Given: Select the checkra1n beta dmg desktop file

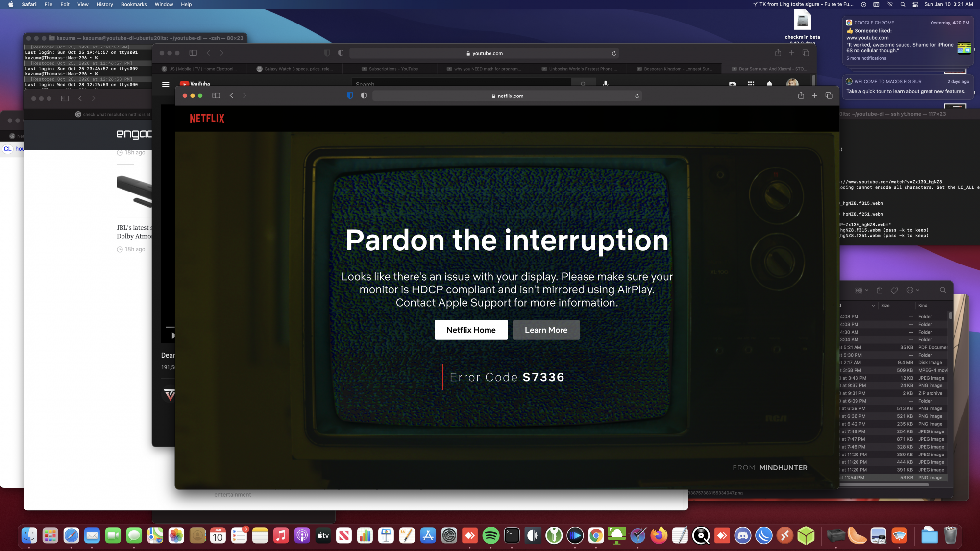Looking at the screenshot, I should (802, 26).
